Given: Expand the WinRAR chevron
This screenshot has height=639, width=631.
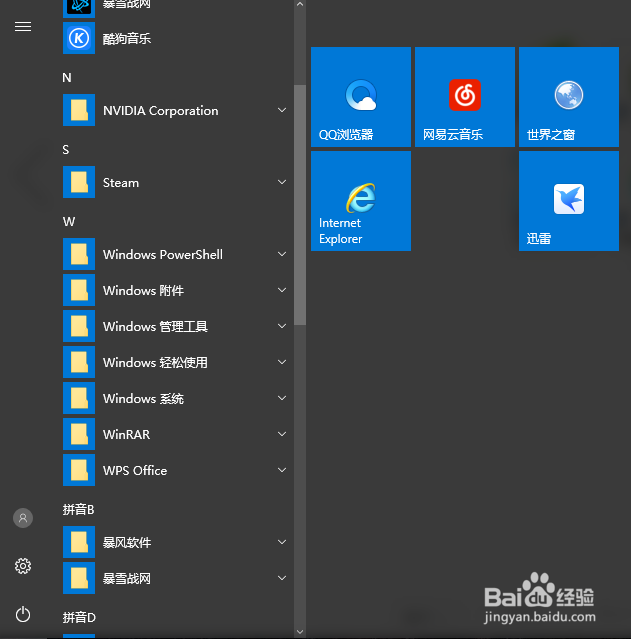Looking at the screenshot, I should tap(282, 434).
